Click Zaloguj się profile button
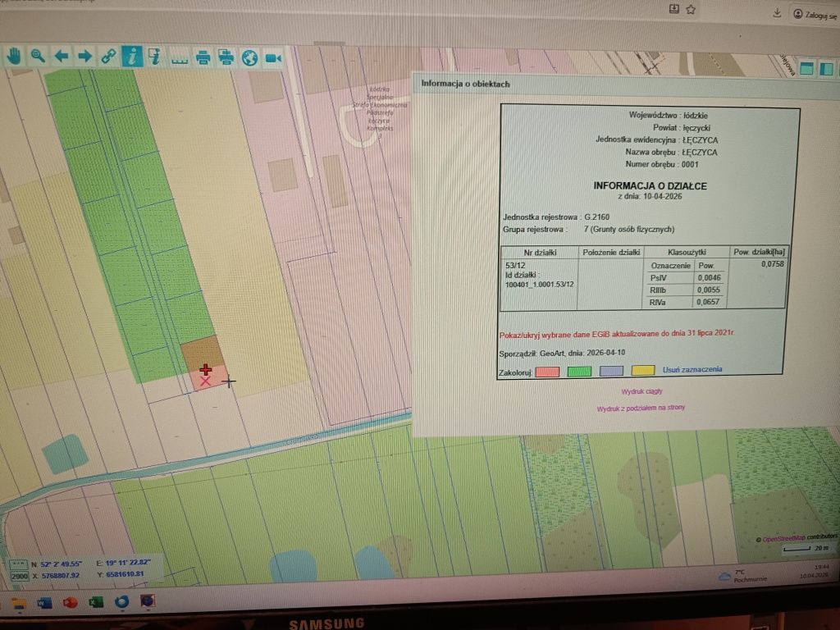 (815, 15)
